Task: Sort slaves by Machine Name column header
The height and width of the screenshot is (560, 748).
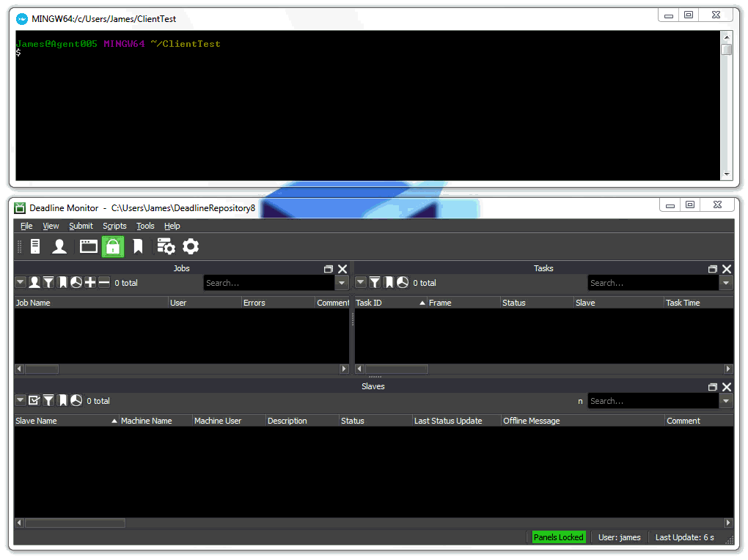Action: (x=156, y=421)
